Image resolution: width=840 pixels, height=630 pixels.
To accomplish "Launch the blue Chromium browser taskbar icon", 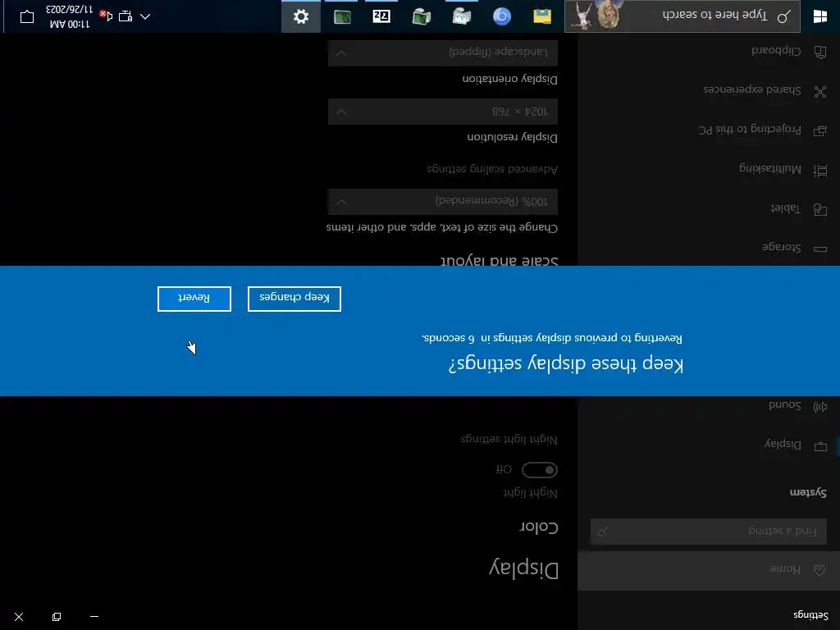I will tap(502, 16).
